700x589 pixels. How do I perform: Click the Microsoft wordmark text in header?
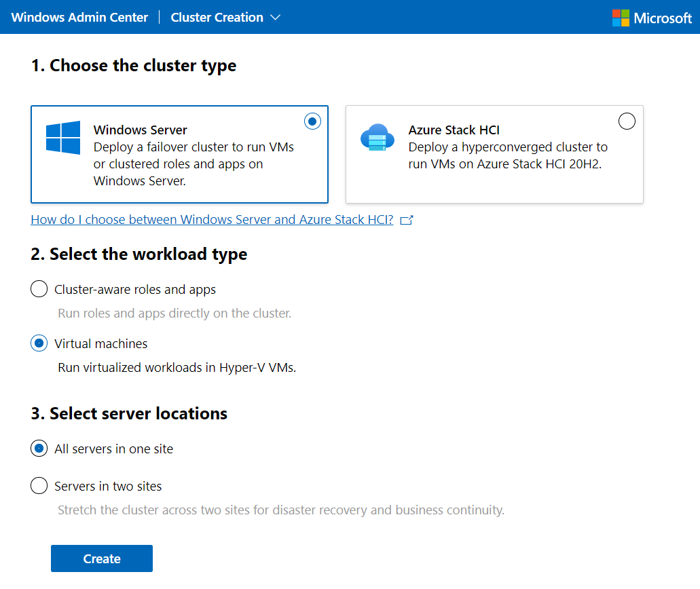(x=662, y=18)
